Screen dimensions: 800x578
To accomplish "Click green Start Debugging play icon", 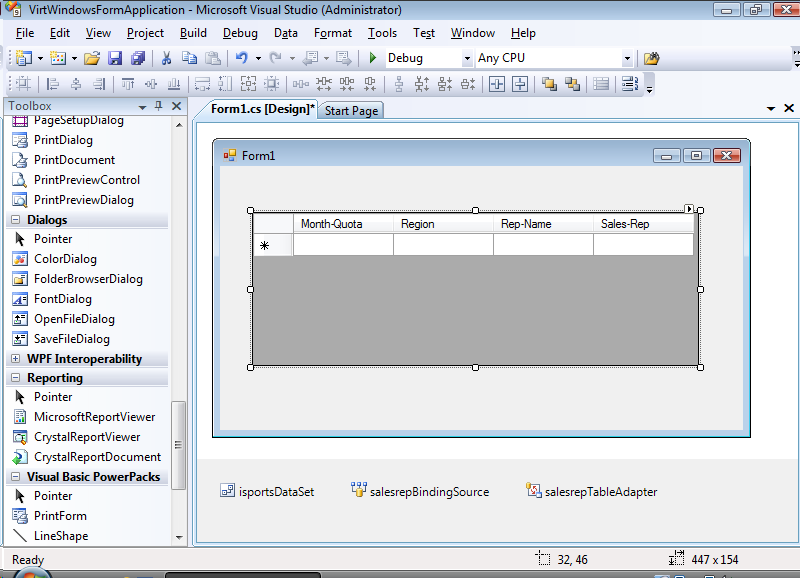I will point(372,58).
